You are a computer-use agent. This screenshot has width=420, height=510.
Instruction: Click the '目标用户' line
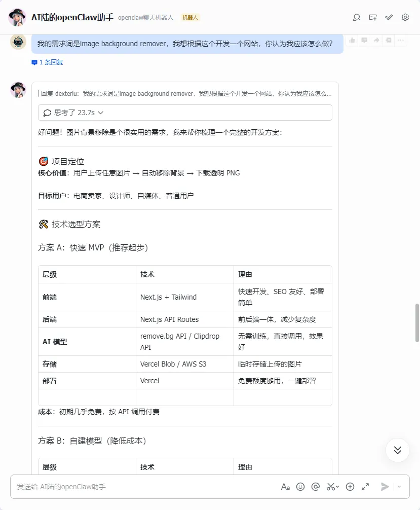coord(116,196)
